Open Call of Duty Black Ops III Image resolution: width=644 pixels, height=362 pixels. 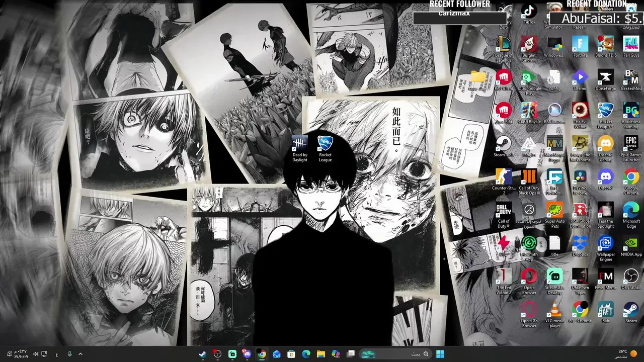[529, 182]
